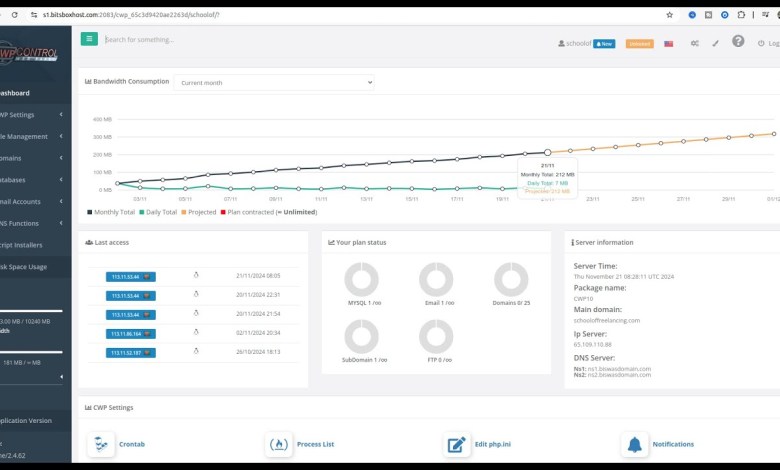Screen dimensions: 780x470
Task: Expand the File Management sidebar menu
Action: (30, 136)
